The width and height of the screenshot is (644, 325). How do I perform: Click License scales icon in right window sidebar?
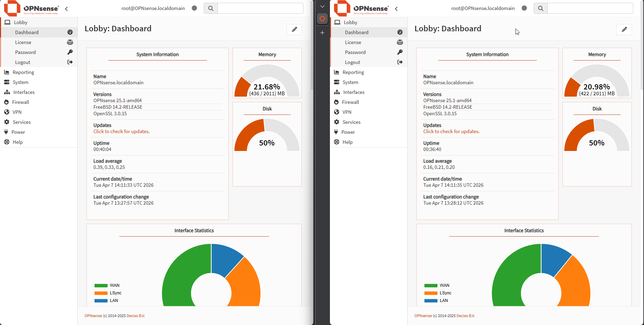(x=400, y=42)
